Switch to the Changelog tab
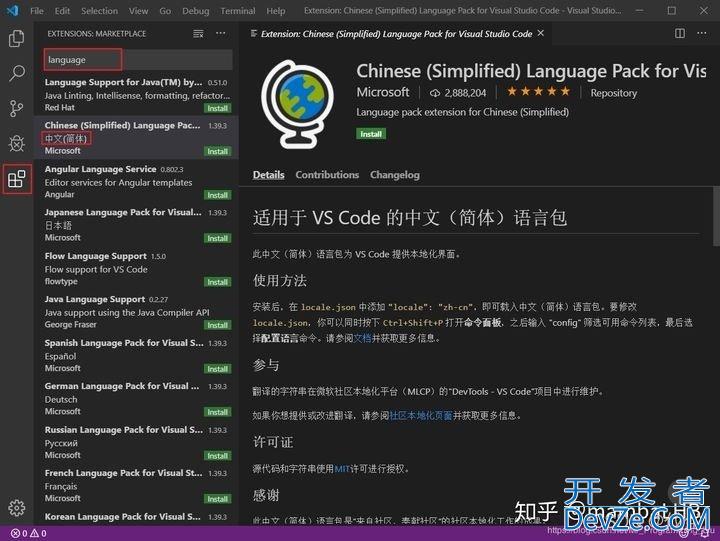 [x=394, y=175]
